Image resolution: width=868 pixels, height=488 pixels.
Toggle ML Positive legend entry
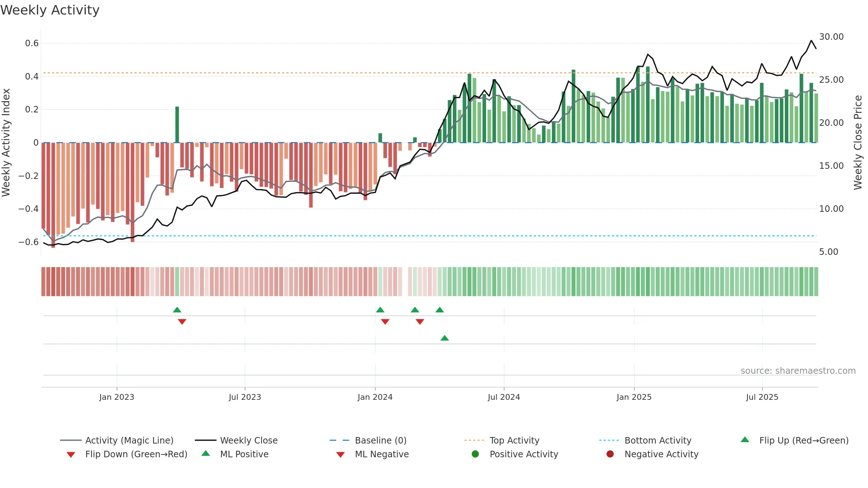[235, 454]
